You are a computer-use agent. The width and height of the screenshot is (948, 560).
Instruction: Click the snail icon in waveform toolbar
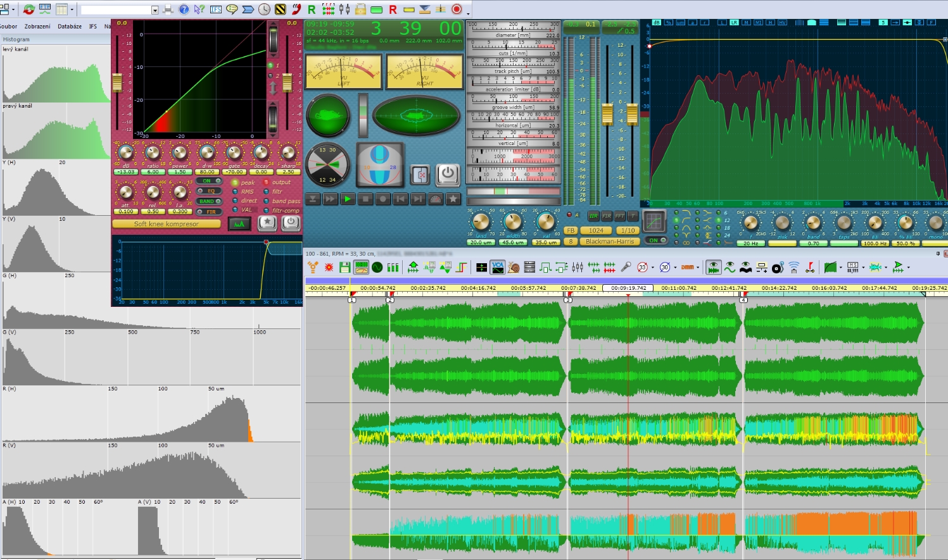(514, 267)
